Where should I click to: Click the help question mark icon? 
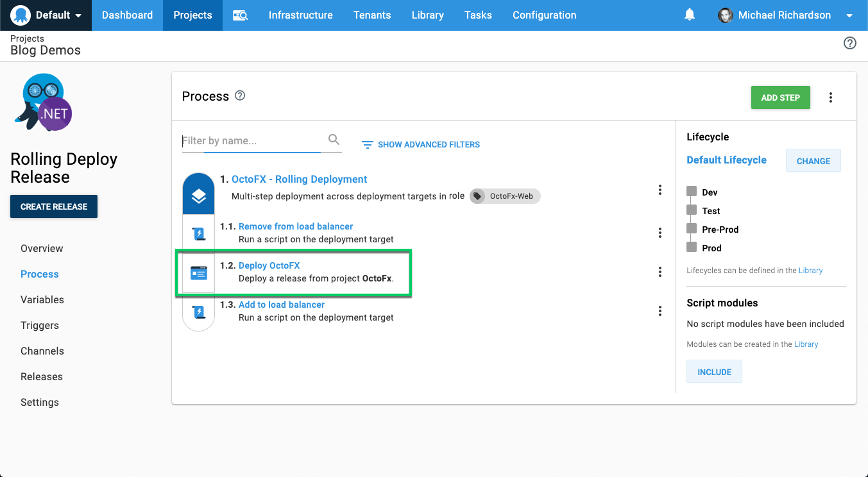849,43
